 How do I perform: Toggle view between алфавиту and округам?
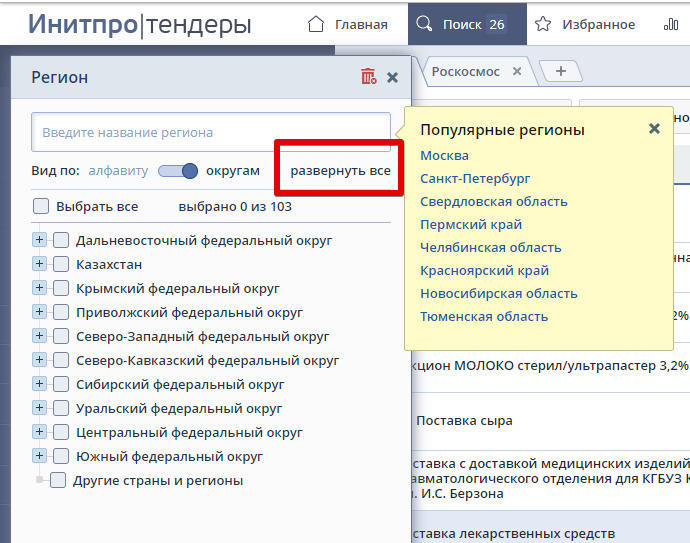tap(178, 171)
